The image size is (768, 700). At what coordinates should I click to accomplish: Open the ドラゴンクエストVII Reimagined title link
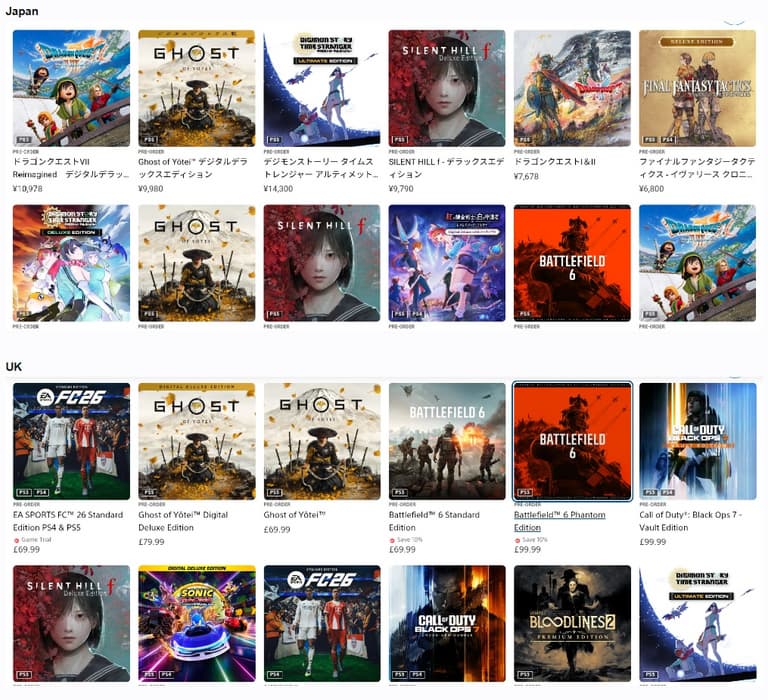pyautogui.click(x=71, y=168)
